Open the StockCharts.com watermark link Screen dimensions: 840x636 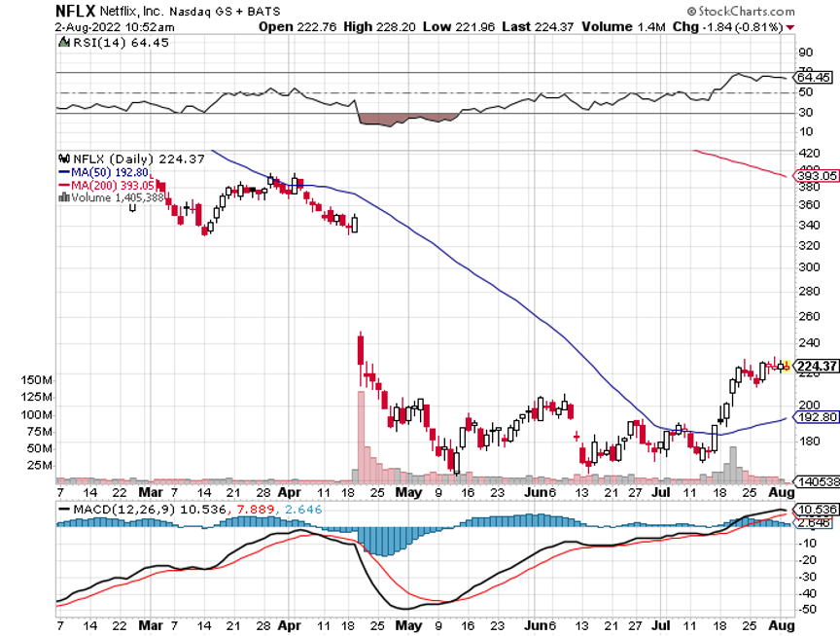pyautogui.click(x=747, y=12)
